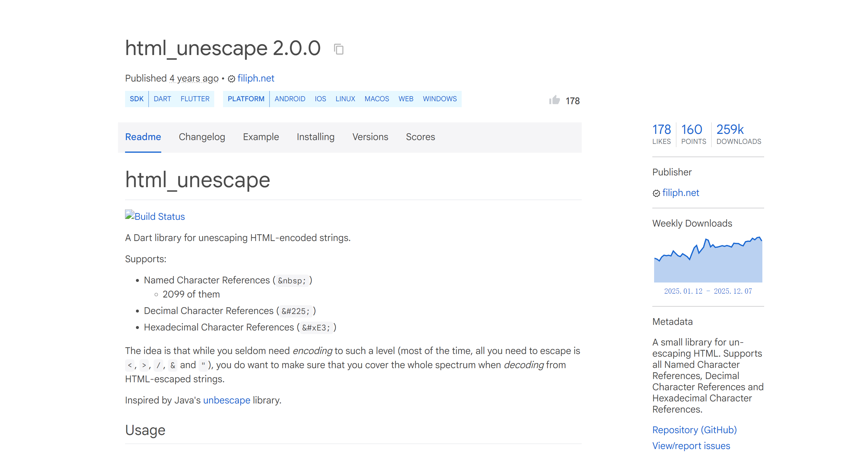The image size is (868, 452).
Task: Click the ANDROID platform tag
Action: (290, 99)
